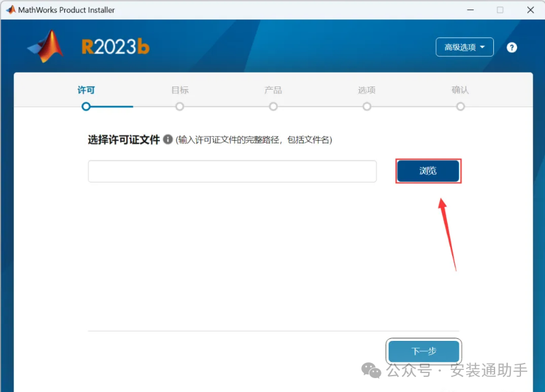Click the MathWorks icon in title bar

(x=11, y=9)
